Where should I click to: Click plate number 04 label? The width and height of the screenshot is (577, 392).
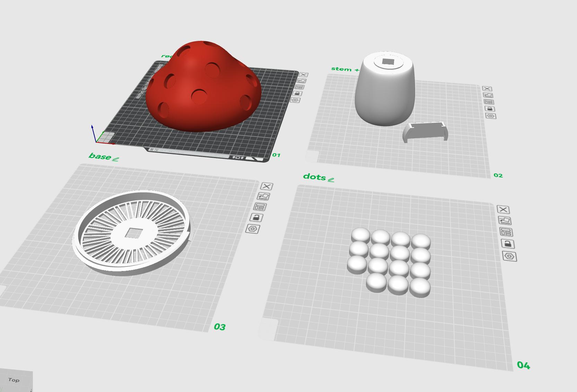pos(523,365)
